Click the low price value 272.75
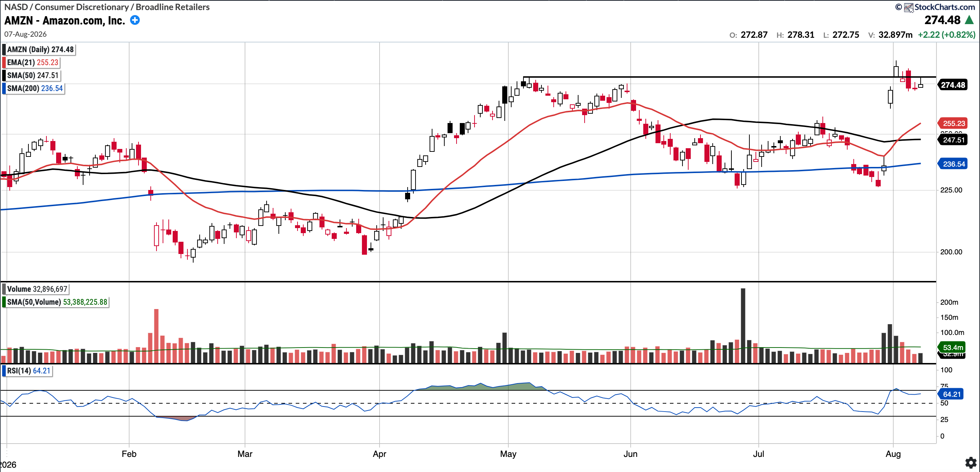The image size is (980, 472). [x=846, y=35]
